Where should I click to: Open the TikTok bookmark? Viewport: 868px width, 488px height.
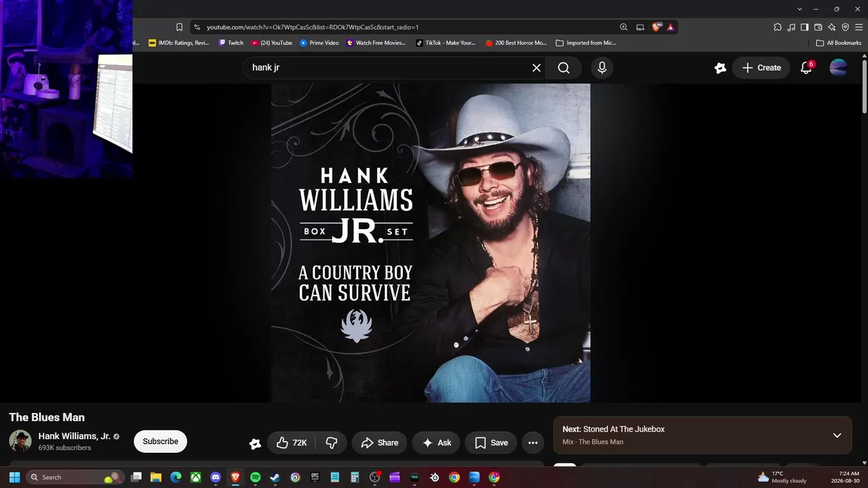coord(446,43)
